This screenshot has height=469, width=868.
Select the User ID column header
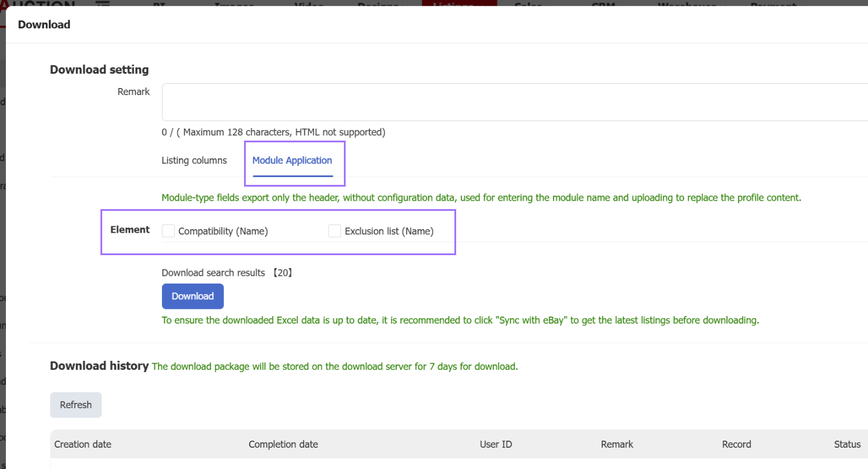pos(496,444)
